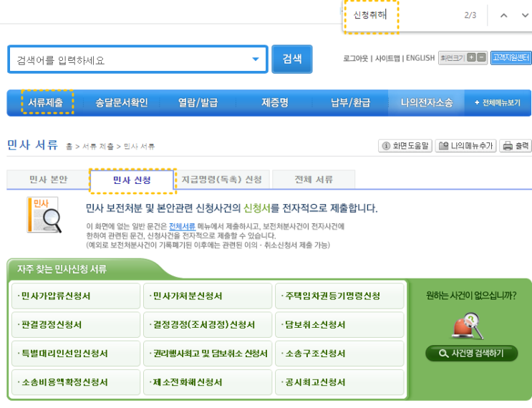
Task: Open 민사가압류신청서 form
Action: pos(76,296)
